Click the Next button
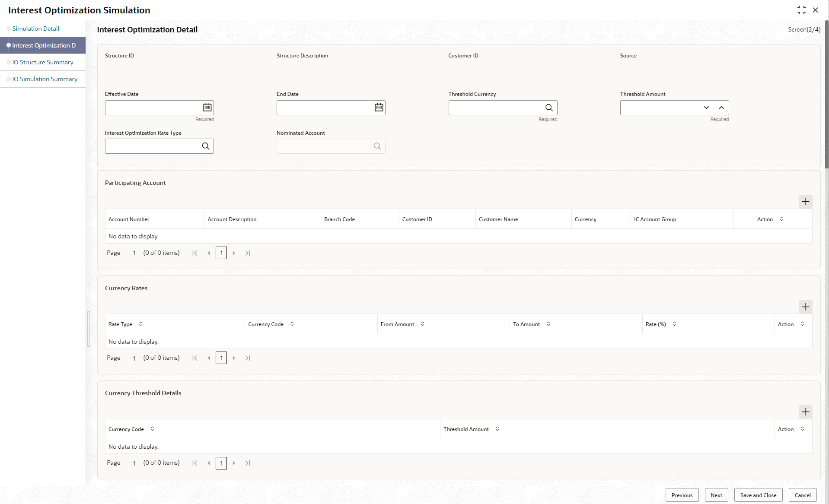This screenshot has height=504, width=829. coord(716,495)
